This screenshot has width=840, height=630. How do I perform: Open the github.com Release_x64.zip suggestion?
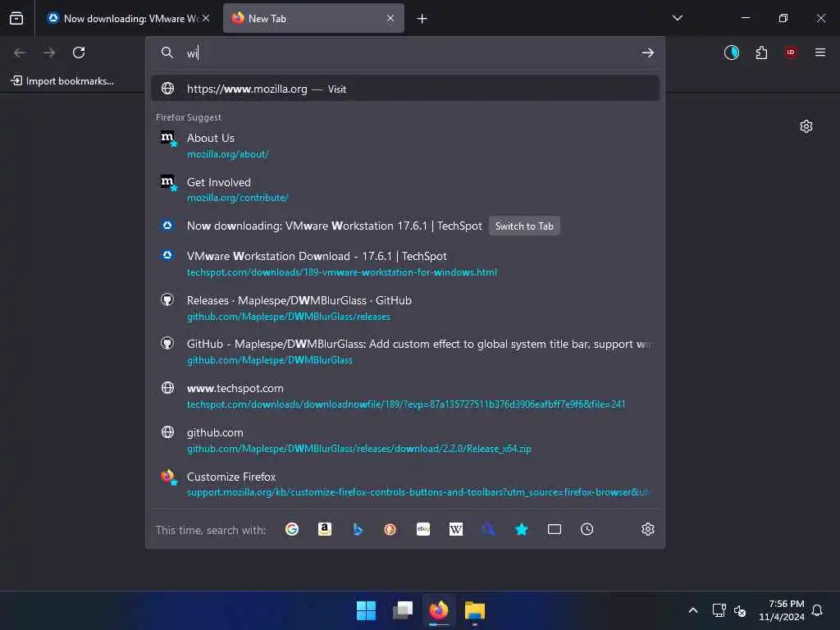pyautogui.click(x=405, y=440)
